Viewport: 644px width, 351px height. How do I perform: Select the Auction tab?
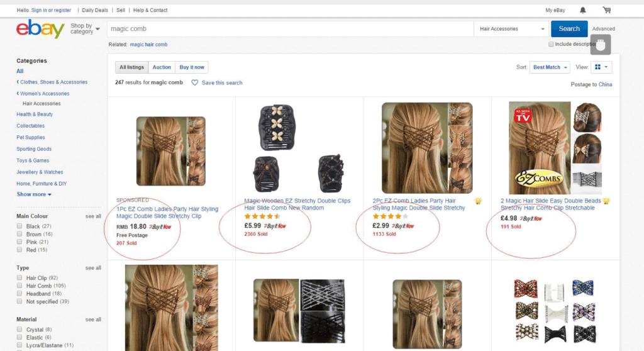(162, 67)
